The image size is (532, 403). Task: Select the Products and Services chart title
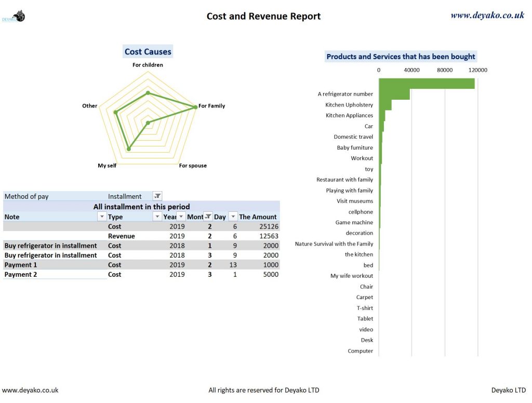400,56
